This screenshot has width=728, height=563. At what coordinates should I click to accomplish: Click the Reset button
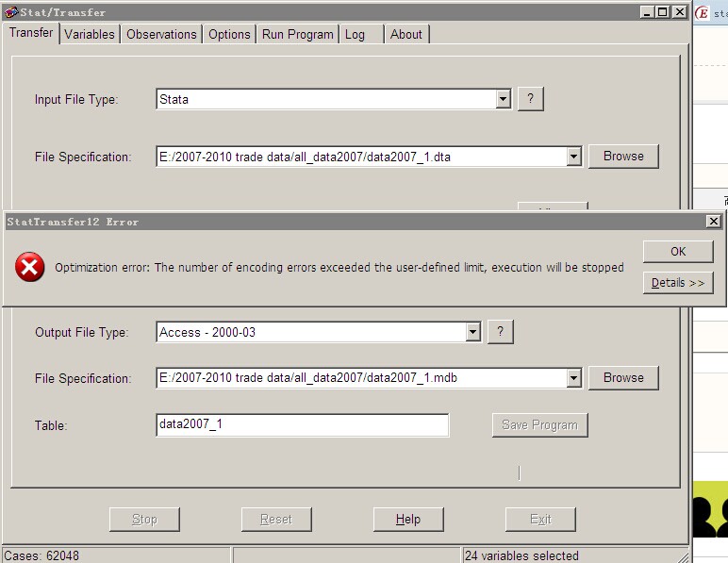[x=276, y=520]
